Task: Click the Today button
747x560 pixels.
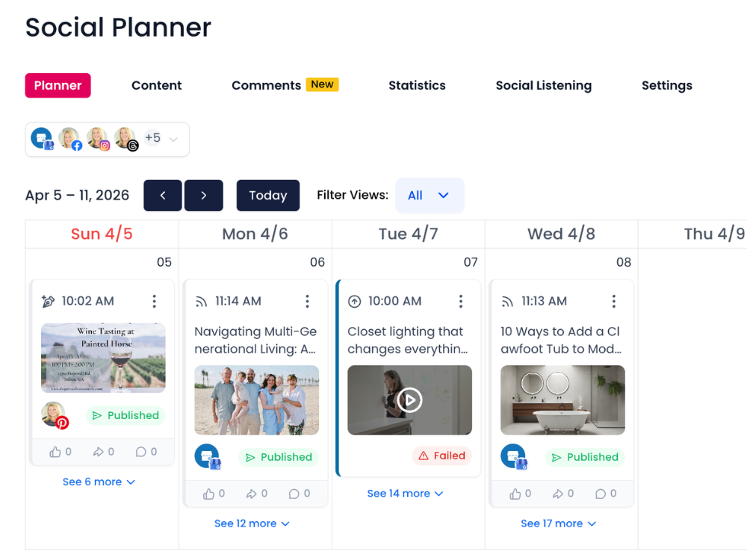Action: (268, 195)
